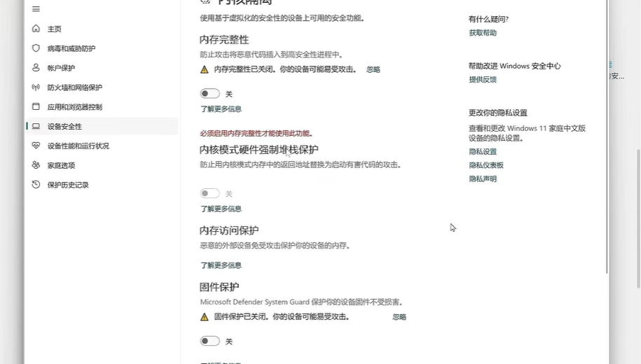The image size is (641, 364).
Task: Select the 应用和浏览器控制 window icon
Action: click(36, 107)
